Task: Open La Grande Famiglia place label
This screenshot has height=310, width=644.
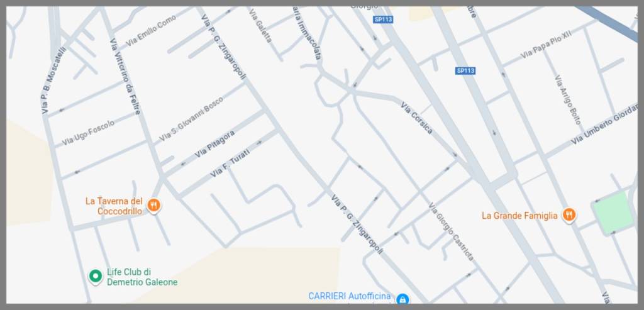Action: [519, 216]
